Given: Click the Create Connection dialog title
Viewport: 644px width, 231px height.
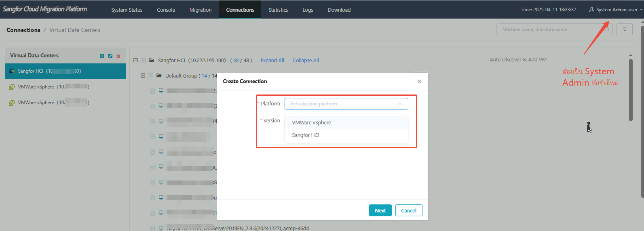Looking at the screenshot, I should pyautogui.click(x=245, y=81).
